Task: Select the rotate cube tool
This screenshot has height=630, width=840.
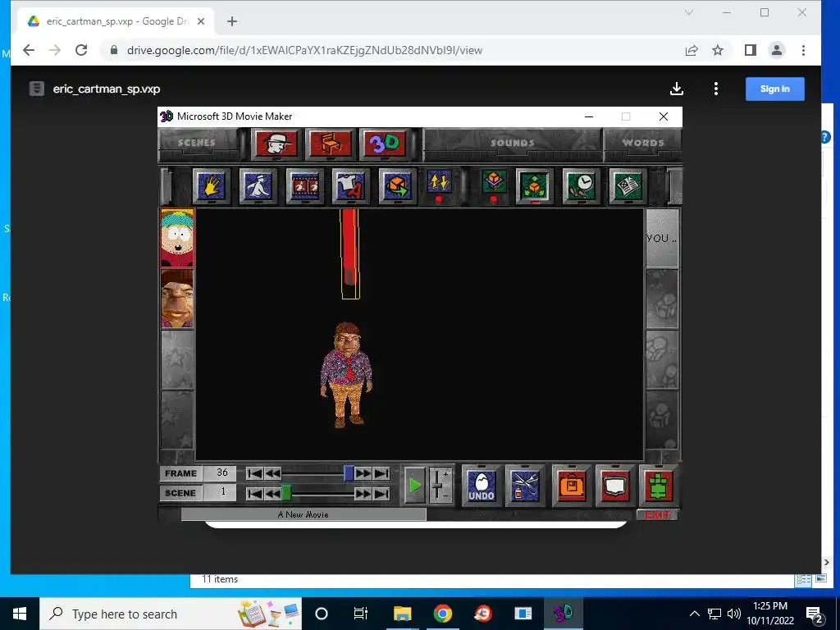Action: tap(397, 186)
